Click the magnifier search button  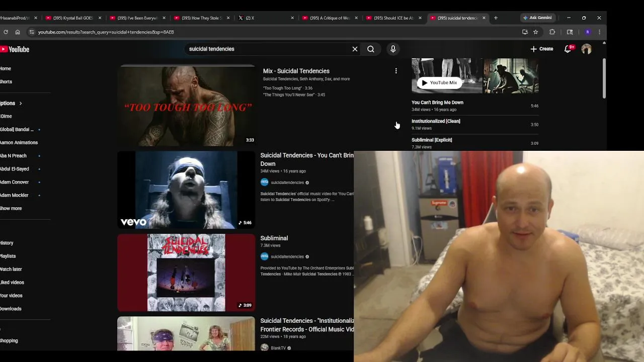click(x=371, y=49)
